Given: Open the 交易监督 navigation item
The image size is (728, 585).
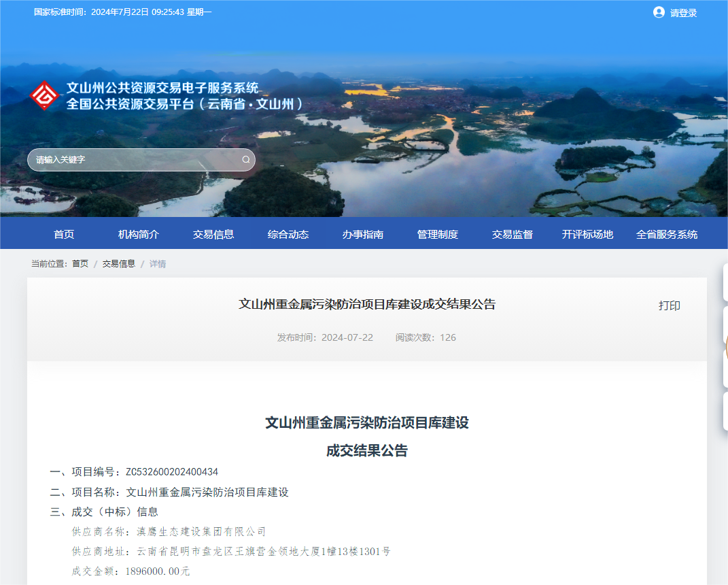Looking at the screenshot, I should coord(513,233).
